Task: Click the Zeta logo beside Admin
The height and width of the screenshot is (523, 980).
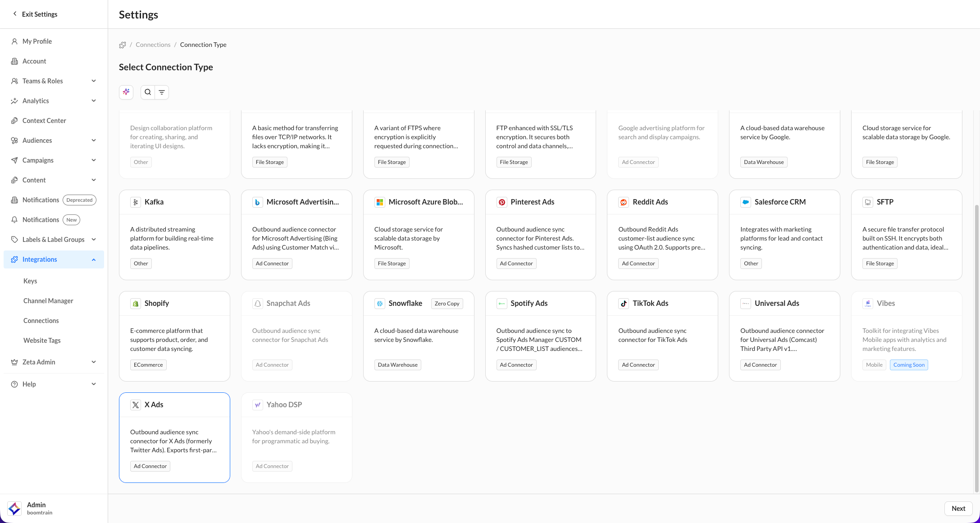Action: pos(14,509)
